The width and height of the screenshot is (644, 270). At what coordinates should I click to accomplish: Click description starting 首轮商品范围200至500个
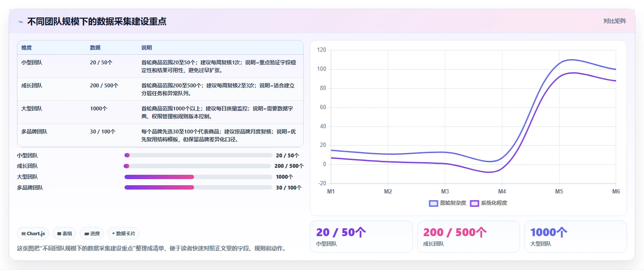tap(218, 89)
